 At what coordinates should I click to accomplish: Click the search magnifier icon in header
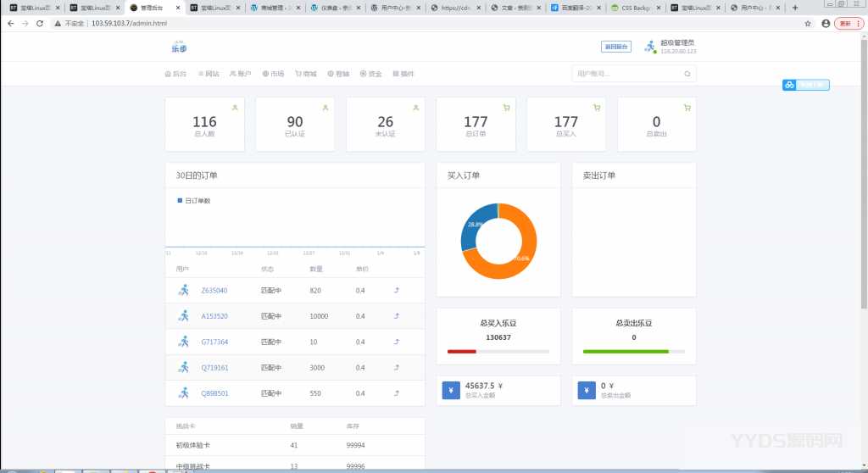tap(687, 74)
